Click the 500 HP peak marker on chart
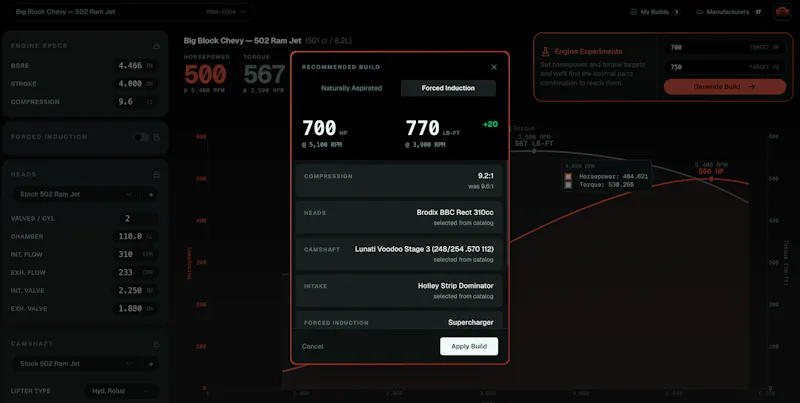This screenshot has width=800, height=403. (x=711, y=178)
